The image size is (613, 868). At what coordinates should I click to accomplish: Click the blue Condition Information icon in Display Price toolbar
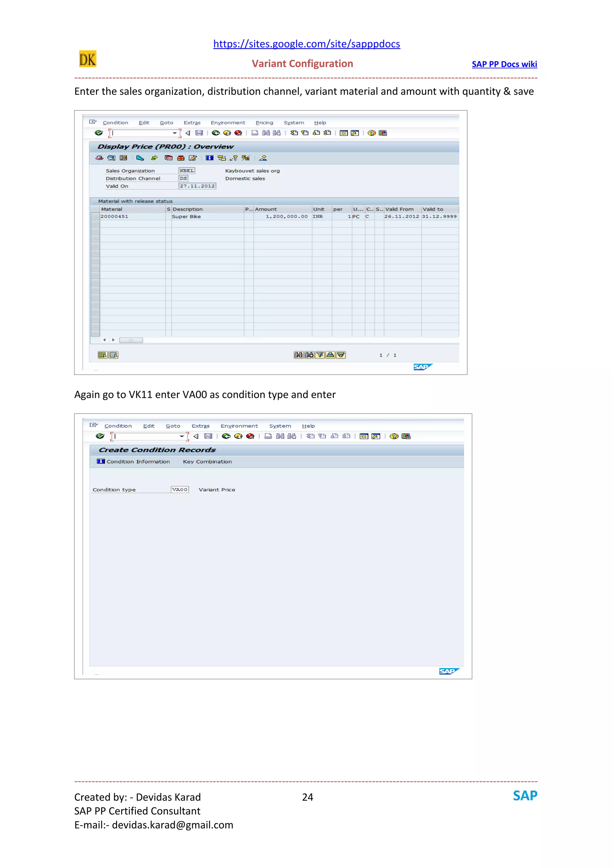209,158
